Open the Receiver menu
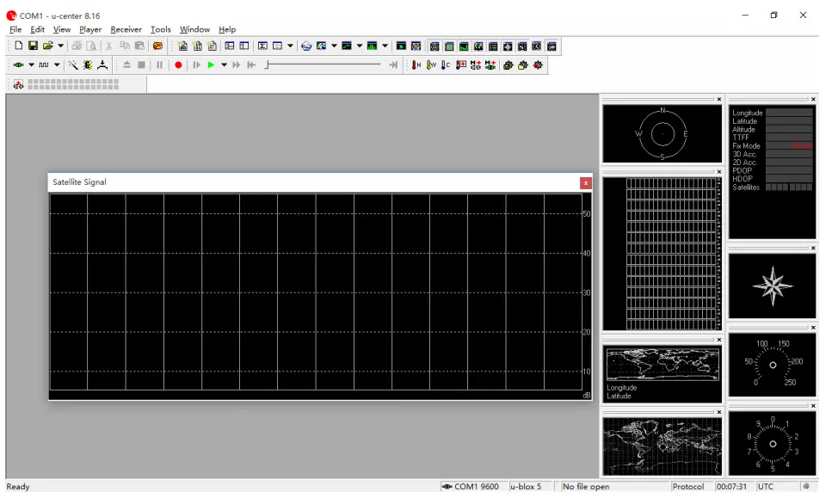This screenshot has width=832, height=504. pos(126,29)
